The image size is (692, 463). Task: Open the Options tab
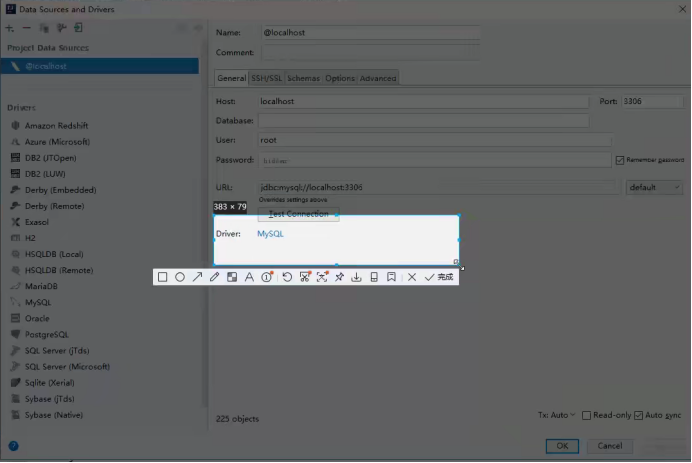[x=340, y=78]
